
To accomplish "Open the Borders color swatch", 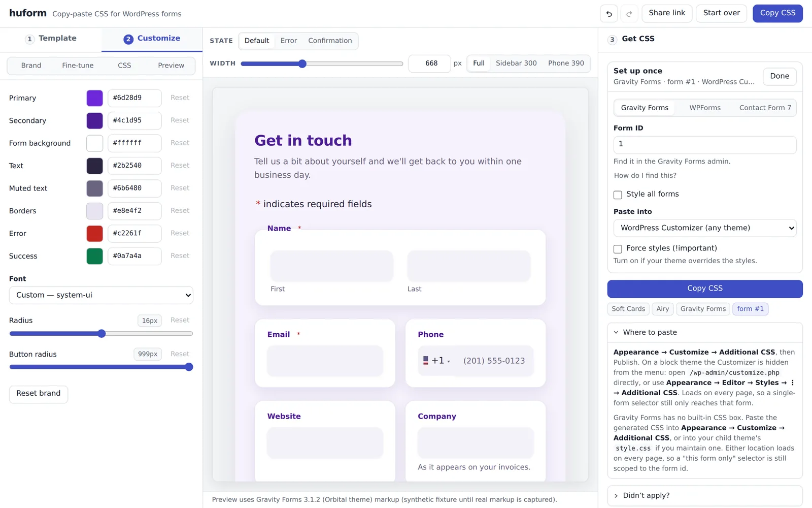I will 95,211.
